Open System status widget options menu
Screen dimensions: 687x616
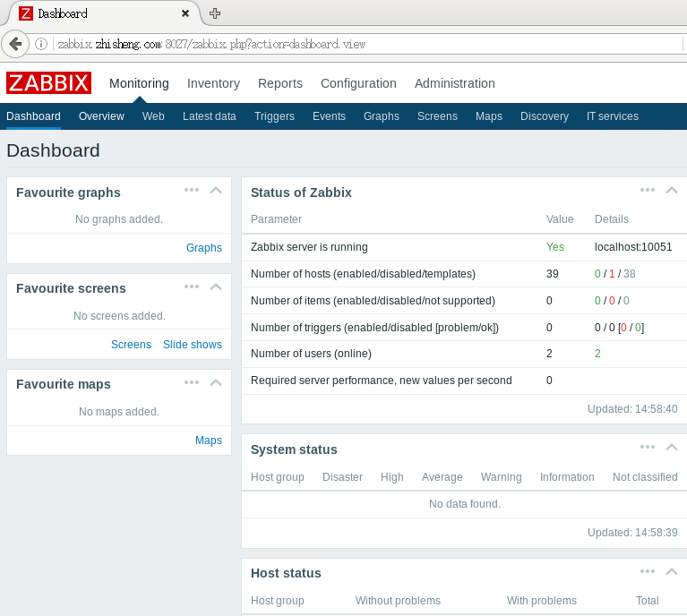point(648,447)
